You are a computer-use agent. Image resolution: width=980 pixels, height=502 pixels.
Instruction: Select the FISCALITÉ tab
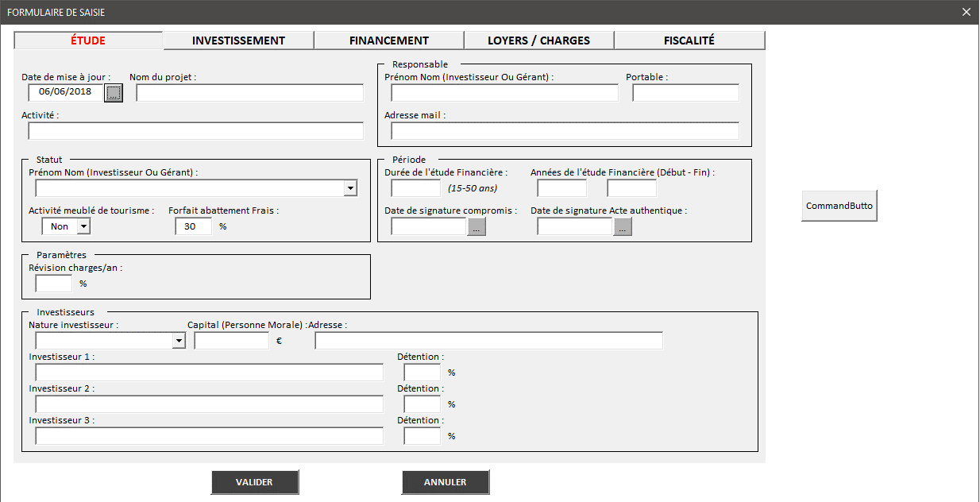point(689,41)
